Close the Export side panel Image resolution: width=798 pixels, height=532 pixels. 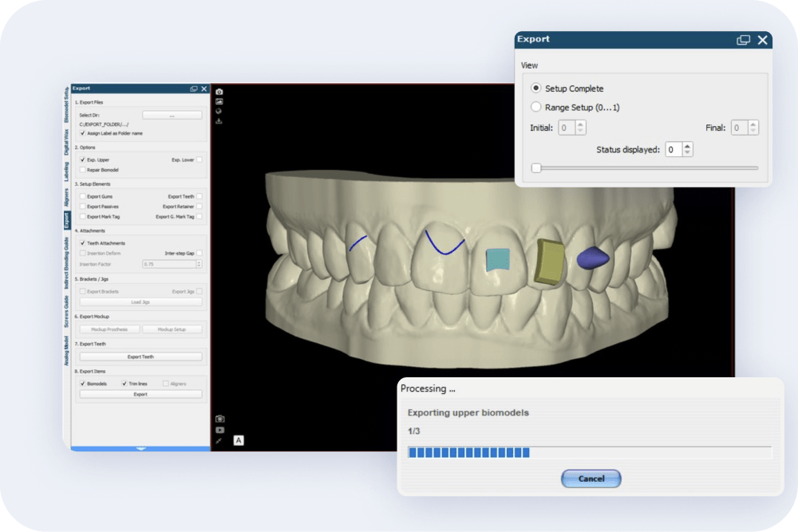[x=204, y=89]
